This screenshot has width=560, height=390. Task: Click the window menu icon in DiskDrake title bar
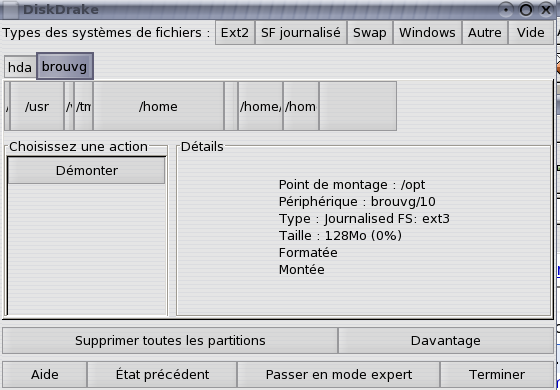[10, 10]
